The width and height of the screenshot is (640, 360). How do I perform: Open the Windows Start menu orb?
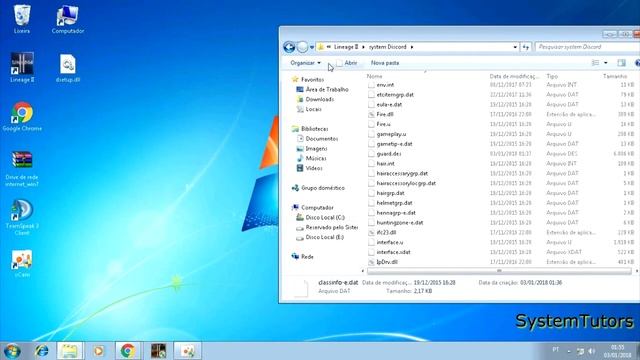click(x=12, y=351)
